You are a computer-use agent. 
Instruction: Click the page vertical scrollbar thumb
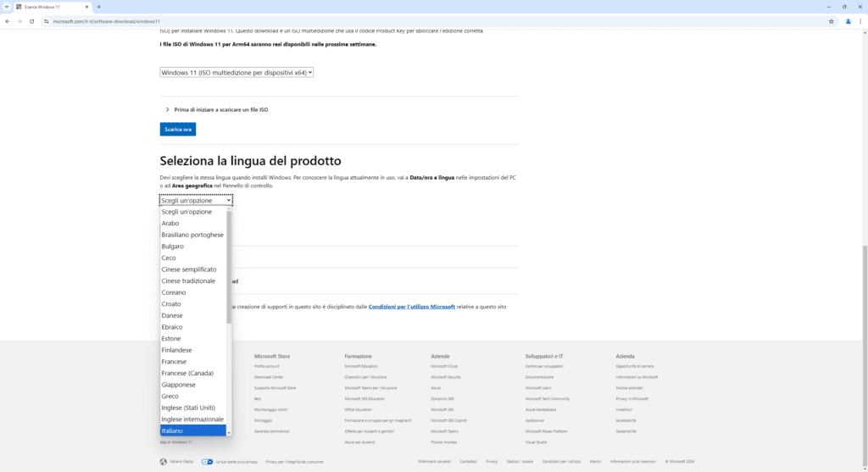click(x=865, y=357)
